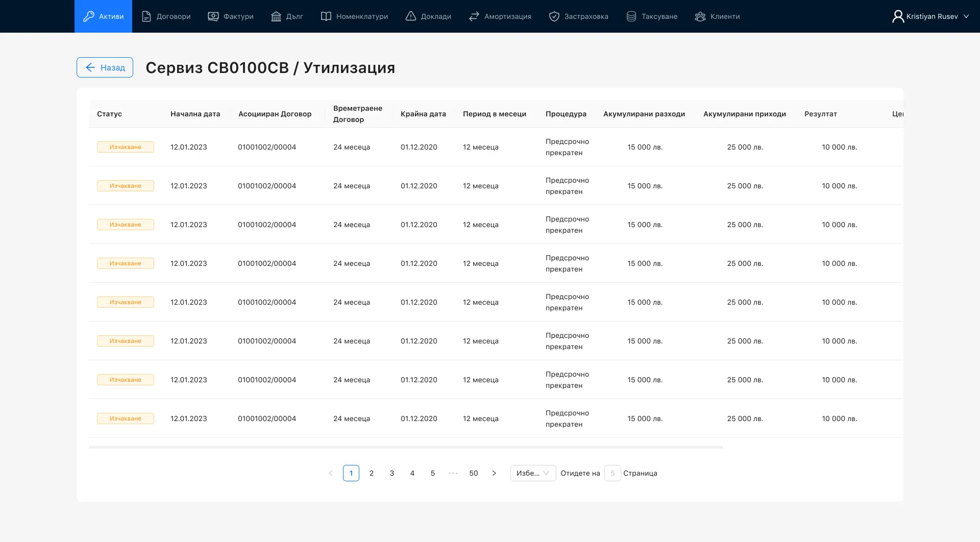The height and width of the screenshot is (542, 980).
Task: Open the Фактури menu label
Action: point(238,16)
